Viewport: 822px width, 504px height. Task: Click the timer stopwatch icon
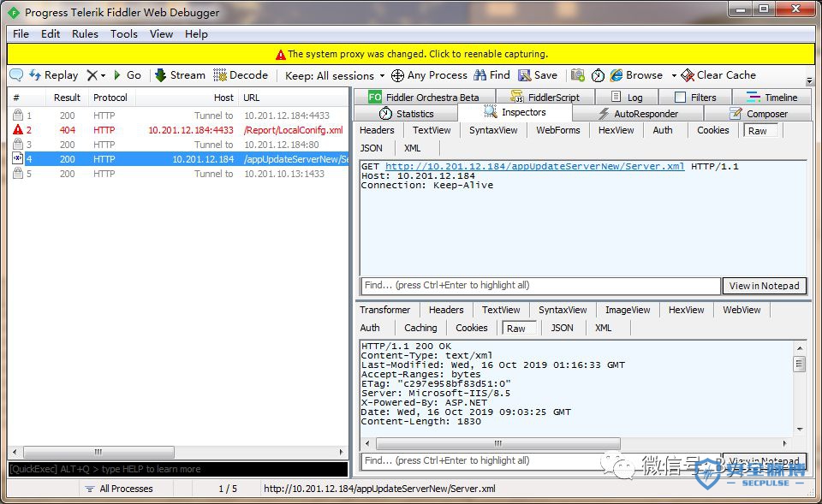[598, 75]
